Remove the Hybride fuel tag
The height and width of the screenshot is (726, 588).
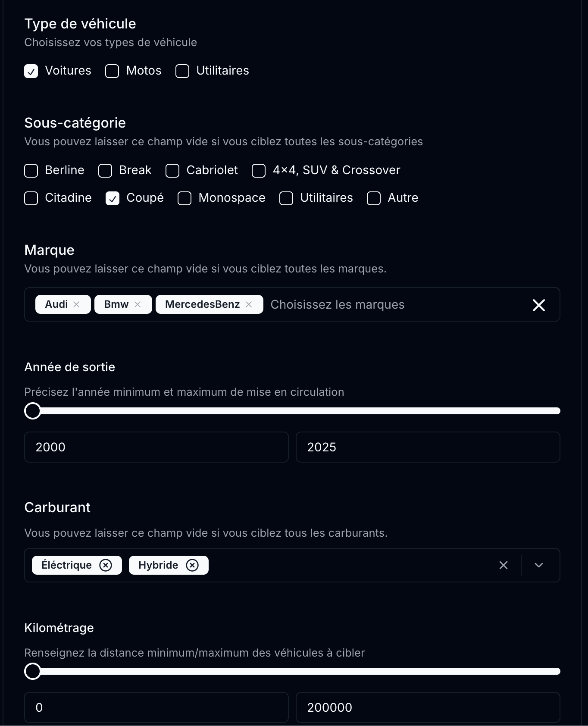pos(193,565)
